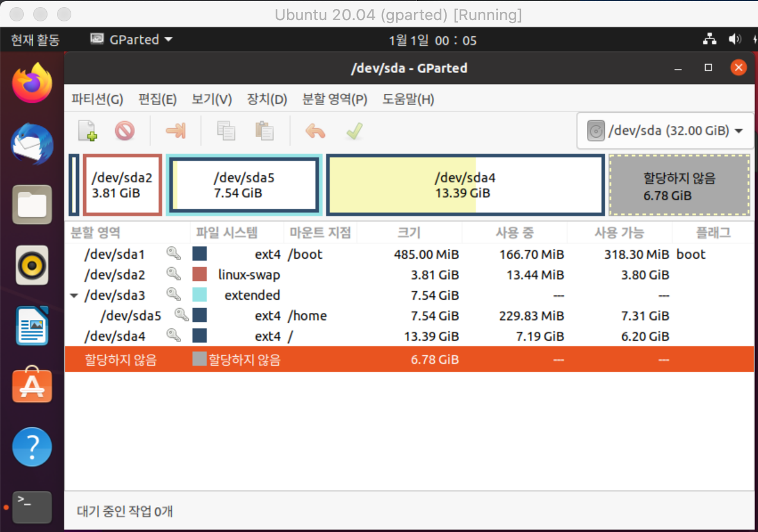
Task: Select the /dev/sda4 block in disk map
Action: 465,185
